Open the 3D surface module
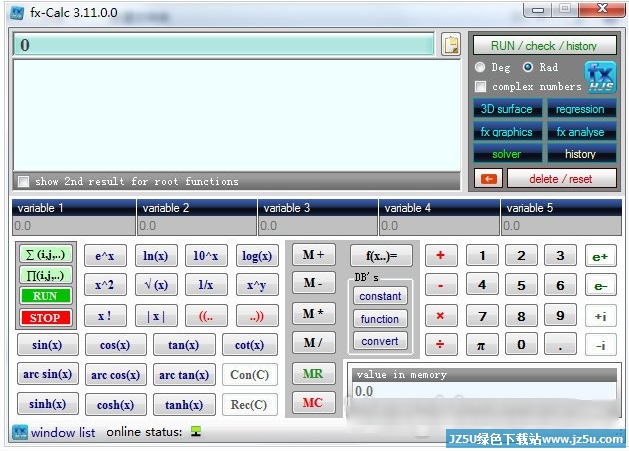This screenshot has width=629, height=451. coord(507,109)
